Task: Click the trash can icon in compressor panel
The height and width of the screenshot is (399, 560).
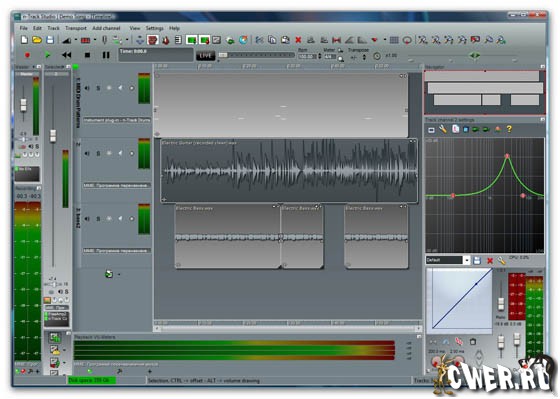Action: (472, 342)
